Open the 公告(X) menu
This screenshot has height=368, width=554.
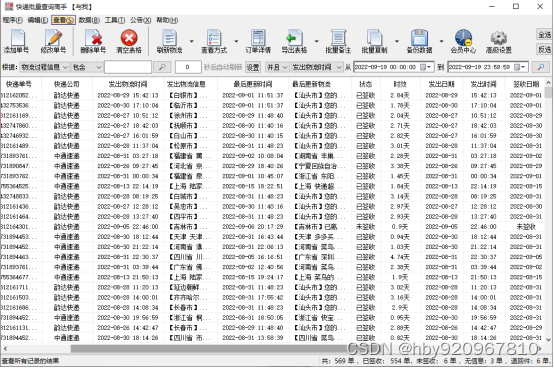(141, 20)
